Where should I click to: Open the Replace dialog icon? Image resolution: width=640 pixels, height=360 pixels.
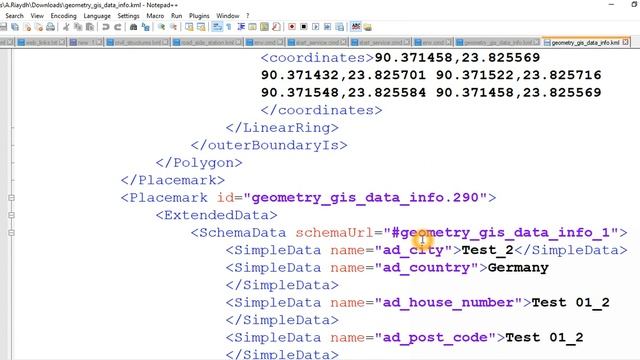click(145, 27)
